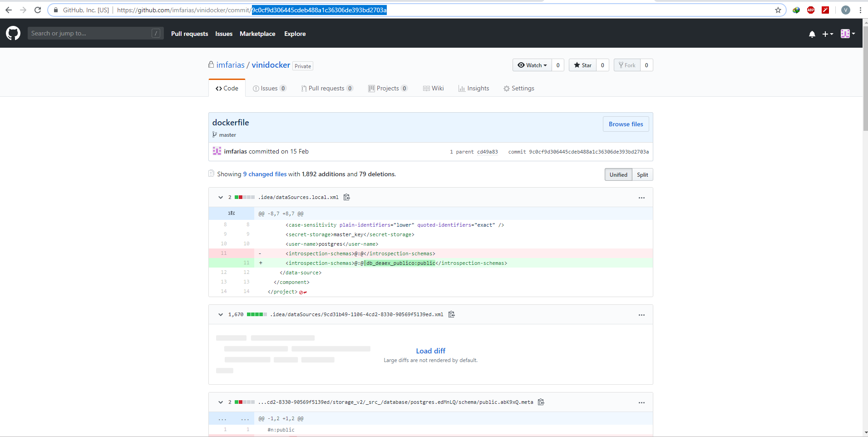Open the Projects tab
The image size is (868, 437).
click(x=388, y=88)
